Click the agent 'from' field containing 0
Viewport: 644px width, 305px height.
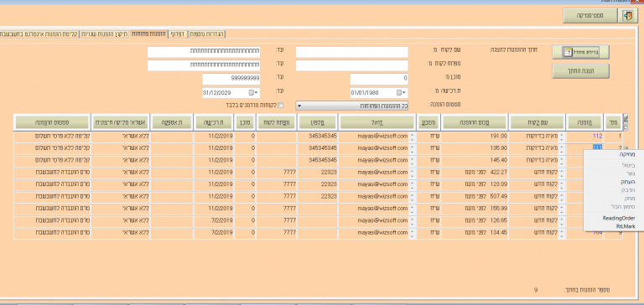(x=379, y=79)
